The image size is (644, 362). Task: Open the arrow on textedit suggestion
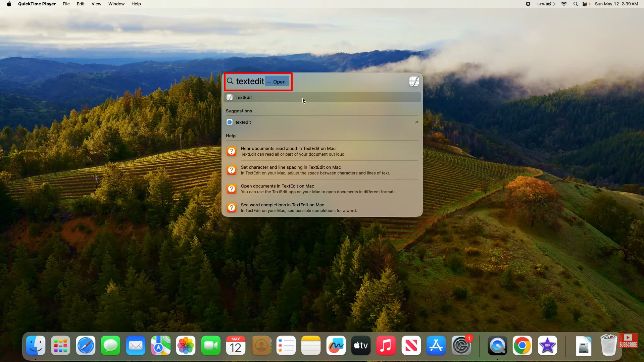[416, 122]
